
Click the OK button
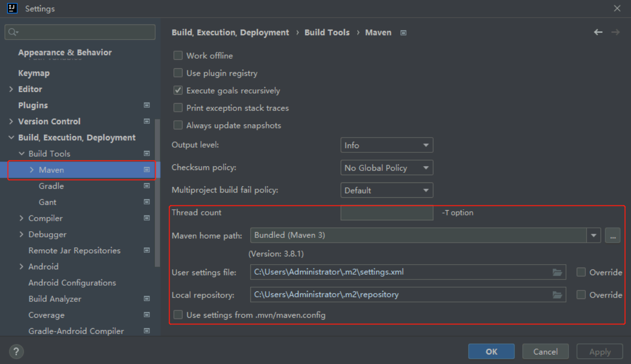492,352
